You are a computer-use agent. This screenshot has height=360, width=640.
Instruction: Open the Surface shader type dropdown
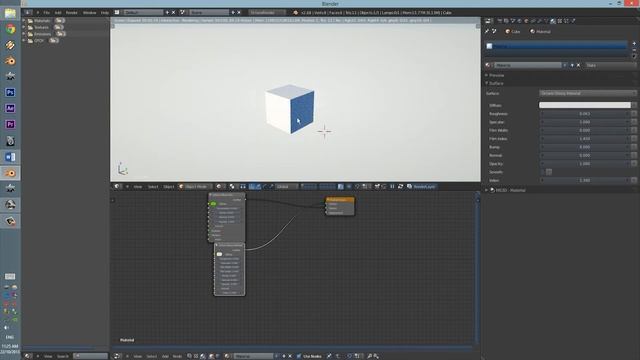[x=587, y=93]
